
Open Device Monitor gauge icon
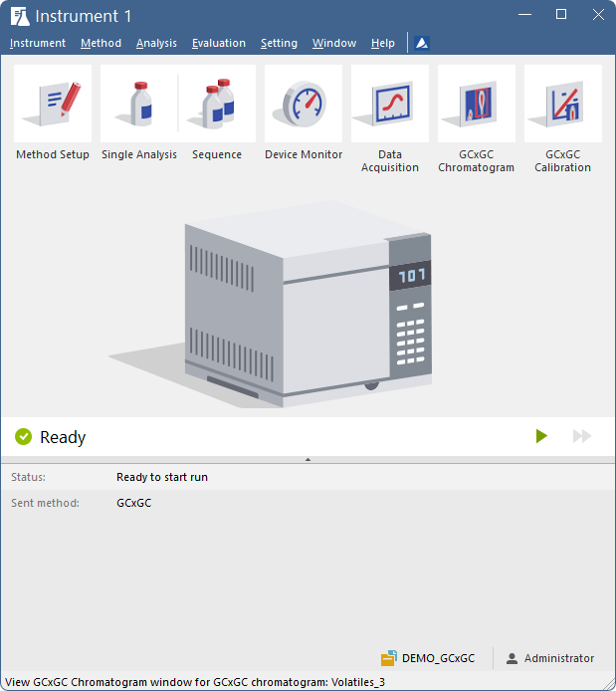point(304,104)
